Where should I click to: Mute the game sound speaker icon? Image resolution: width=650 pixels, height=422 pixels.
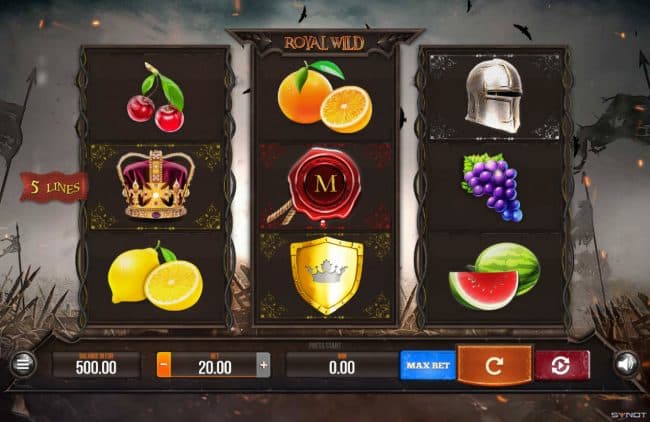click(x=626, y=364)
